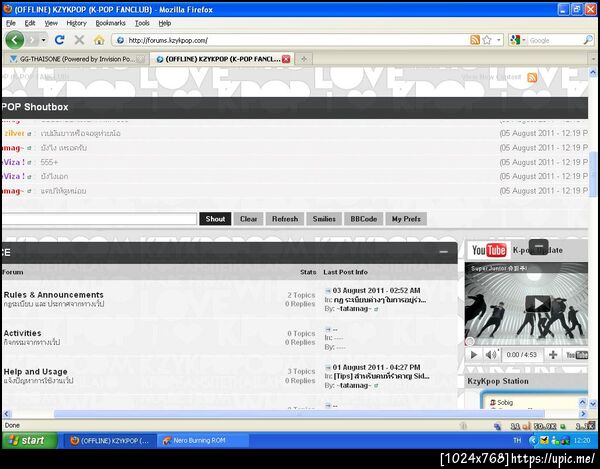Screen dimensions: 600x469
Task: Collapse the YouTube K-pop Update block
Action: 538,246
